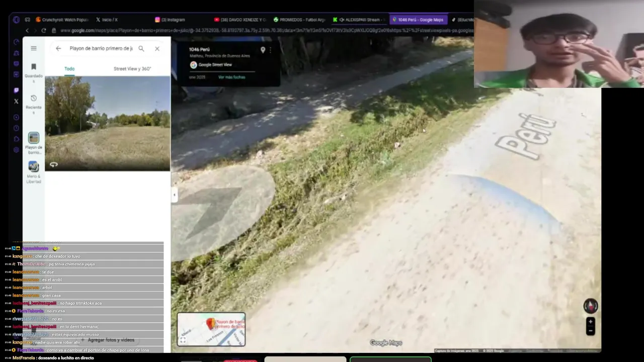Click the Ver más fechas link
The height and width of the screenshot is (362, 644).
click(x=232, y=77)
